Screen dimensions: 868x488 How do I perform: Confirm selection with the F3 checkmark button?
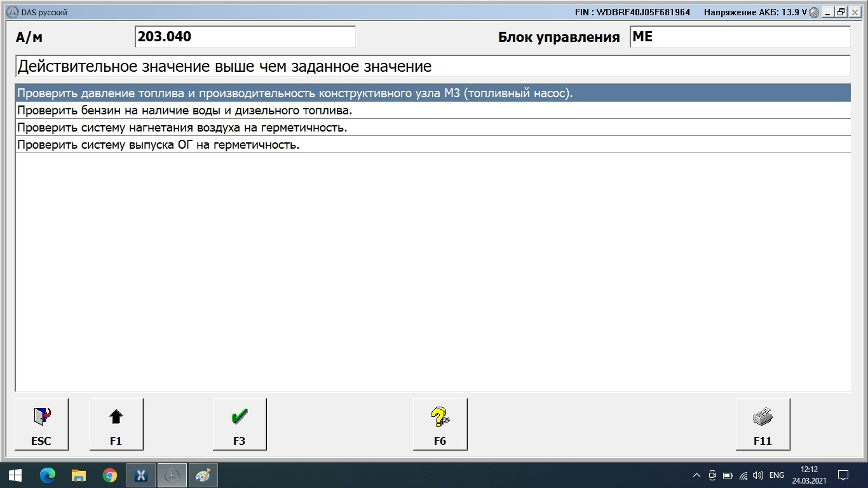click(x=240, y=424)
